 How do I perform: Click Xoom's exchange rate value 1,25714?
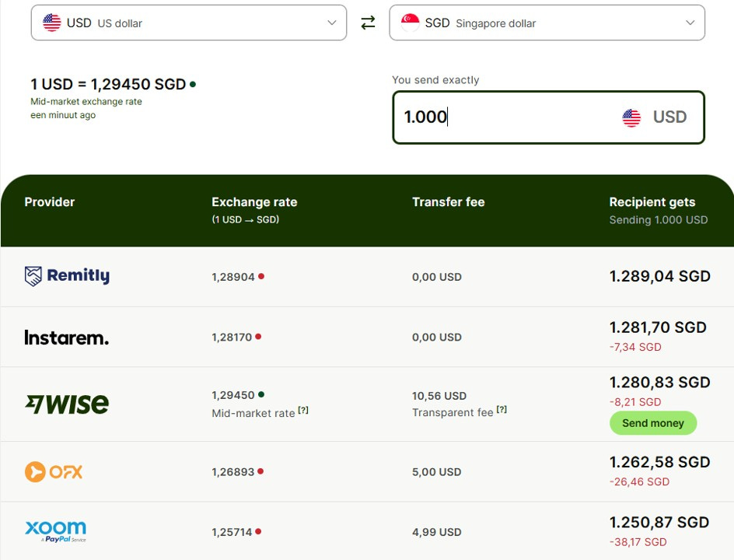click(x=232, y=532)
